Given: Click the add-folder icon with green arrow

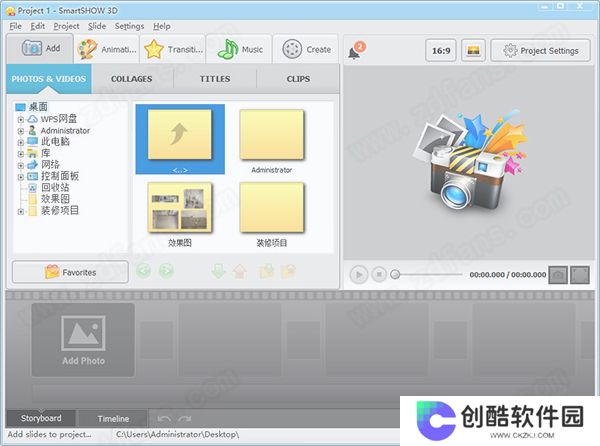Looking at the screenshot, I should coord(267,271).
